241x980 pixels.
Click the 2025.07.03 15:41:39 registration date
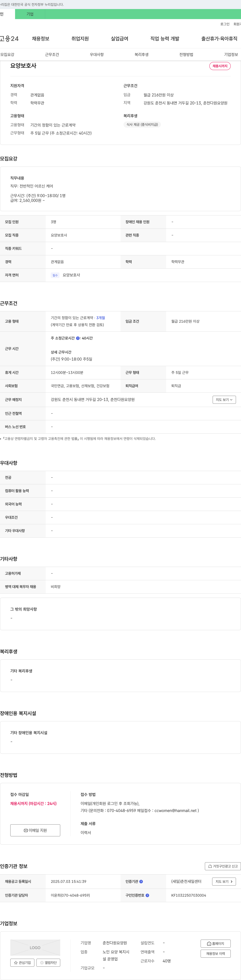69,882
